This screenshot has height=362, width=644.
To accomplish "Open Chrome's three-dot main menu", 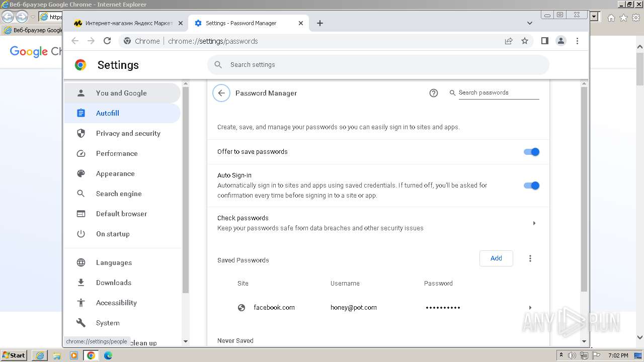I will [578, 41].
